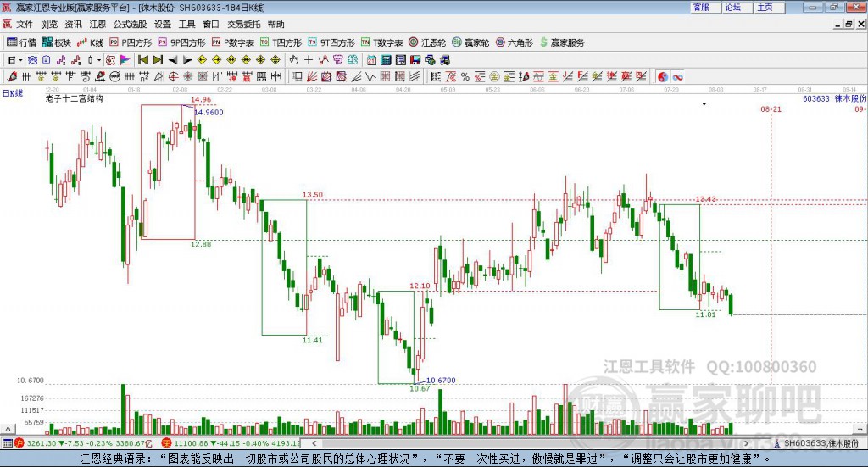Click horizontal scrollbar right arrow

[746, 443]
